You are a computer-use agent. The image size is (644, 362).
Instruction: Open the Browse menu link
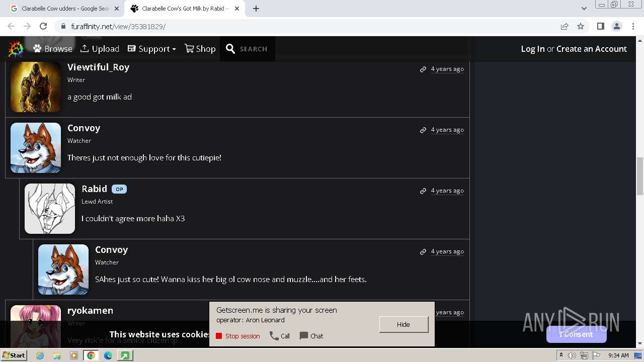(x=53, y=49)
